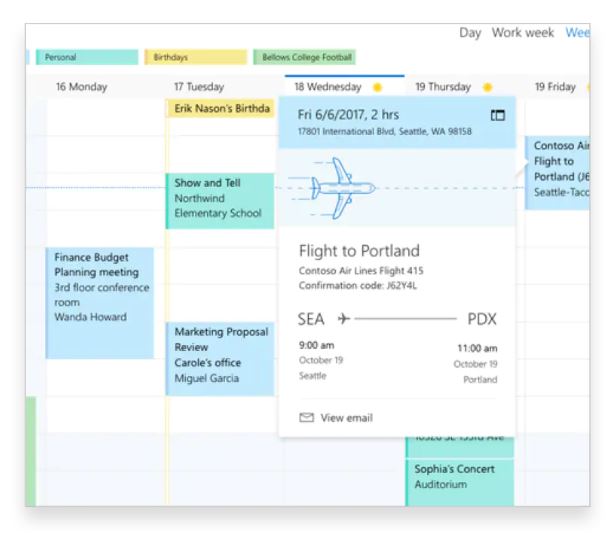612x539 pixels.
Task: Open Erik Nason's Birthday all-day event
Action: pyautogui.click(x=221, y=109)
